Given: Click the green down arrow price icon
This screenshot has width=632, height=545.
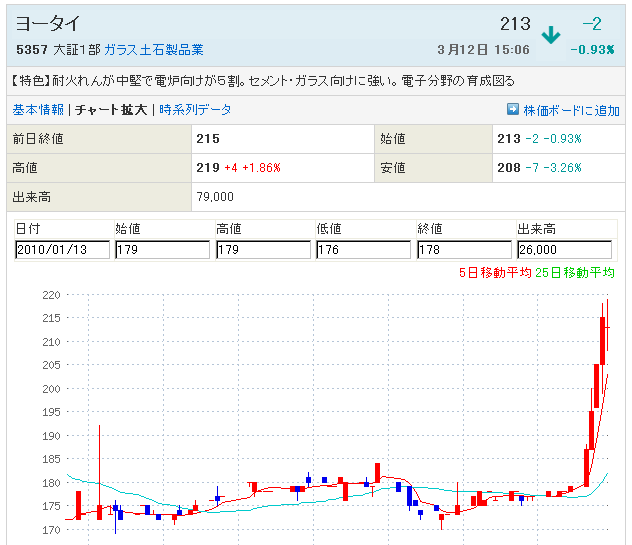Looking at the screenshot, I should 550,35.
